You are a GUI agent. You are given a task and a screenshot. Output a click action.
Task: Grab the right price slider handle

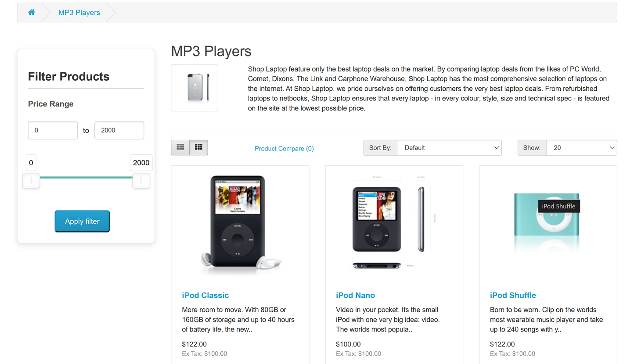tap(141, 181)
